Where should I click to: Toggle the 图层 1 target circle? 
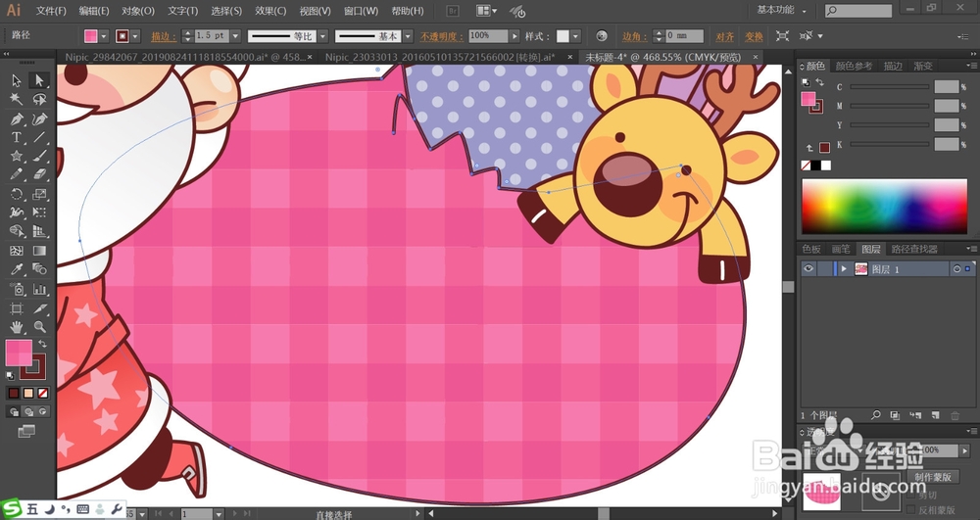click(x=956, y=269)
